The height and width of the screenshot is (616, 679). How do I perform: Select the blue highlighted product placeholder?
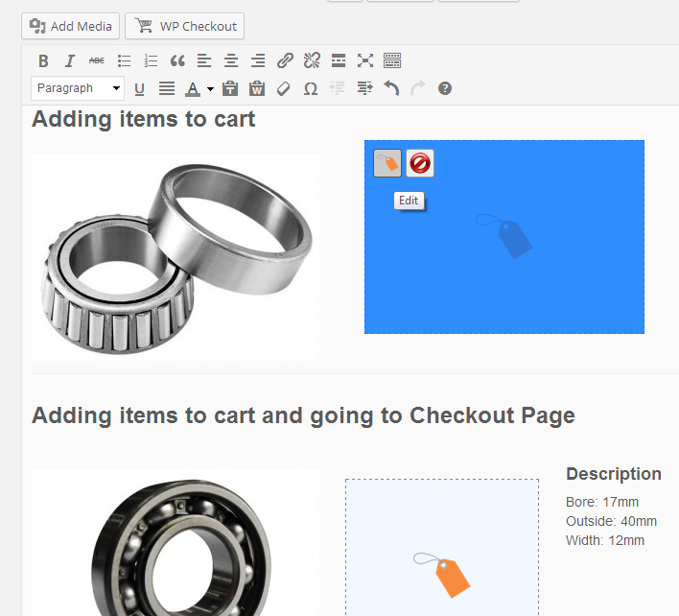[504, 237]
